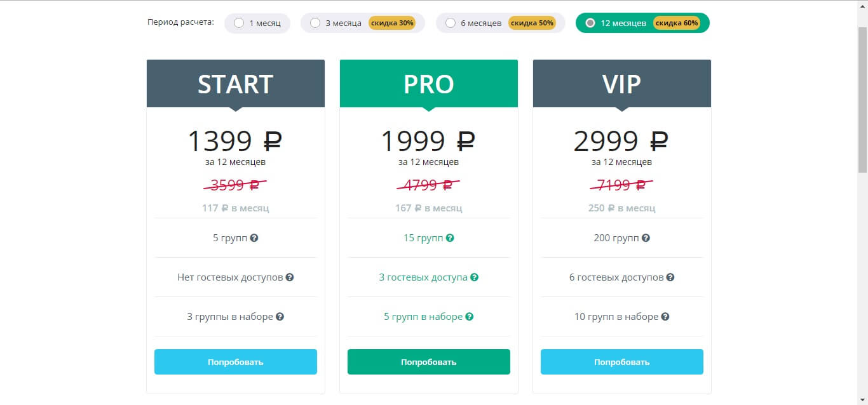Click the START plan header
The height and width of the screenshot is (405, 868).
coord(236,84)
